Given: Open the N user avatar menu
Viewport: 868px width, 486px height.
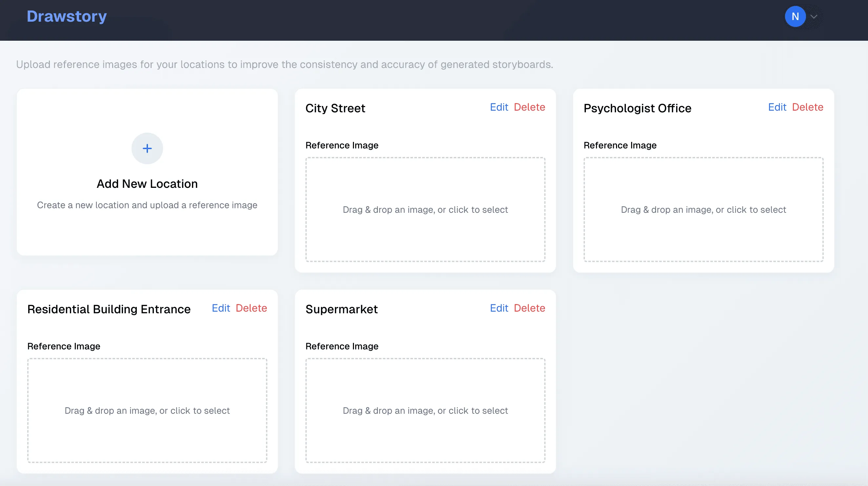Looking at the screenshot, I should [795, 16].
